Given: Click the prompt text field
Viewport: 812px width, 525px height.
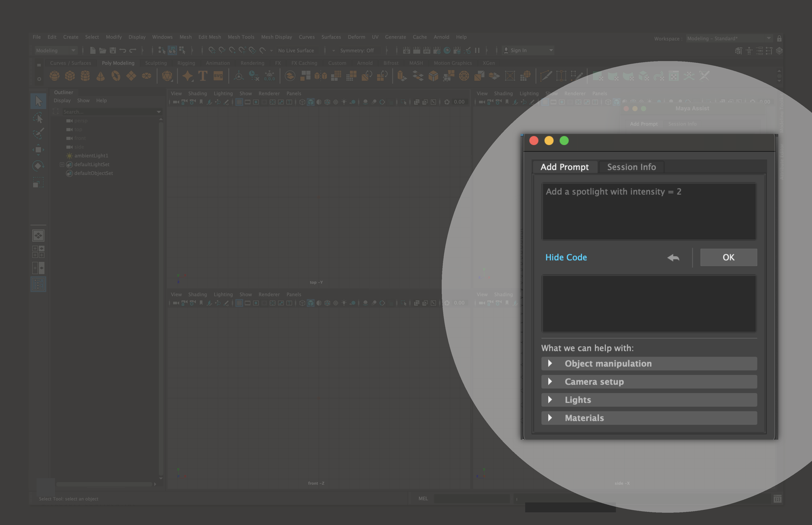Looking at the screenshot, I should coord(649,211).
